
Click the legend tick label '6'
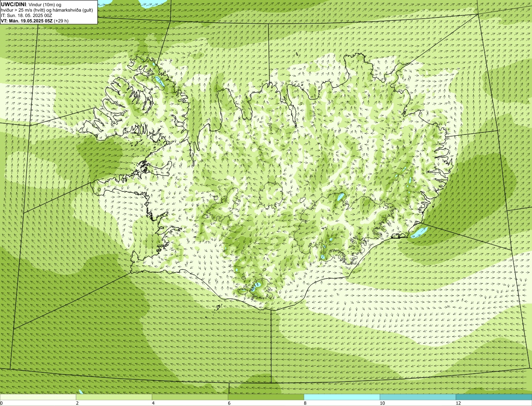[x=229, y=403]
